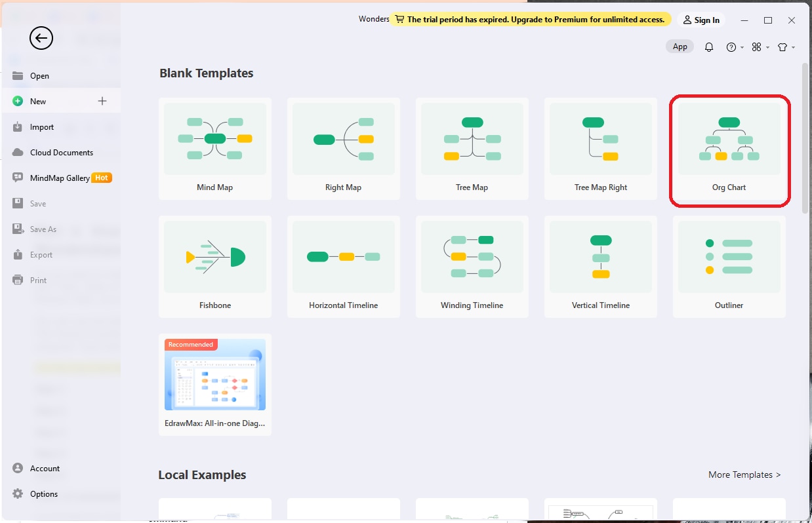Click the MindMap Gallery chat icon

coord(18,178)
